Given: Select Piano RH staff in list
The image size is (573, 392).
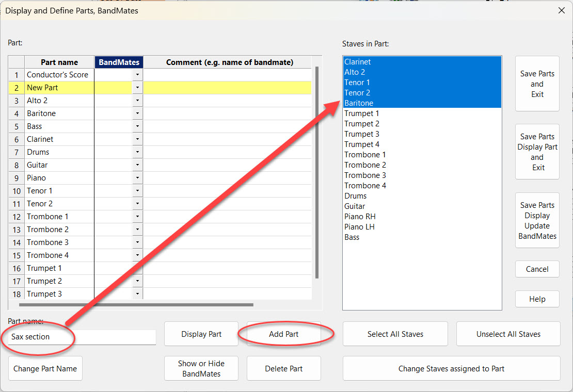Looking at the screenshot, I should [360, 217].
